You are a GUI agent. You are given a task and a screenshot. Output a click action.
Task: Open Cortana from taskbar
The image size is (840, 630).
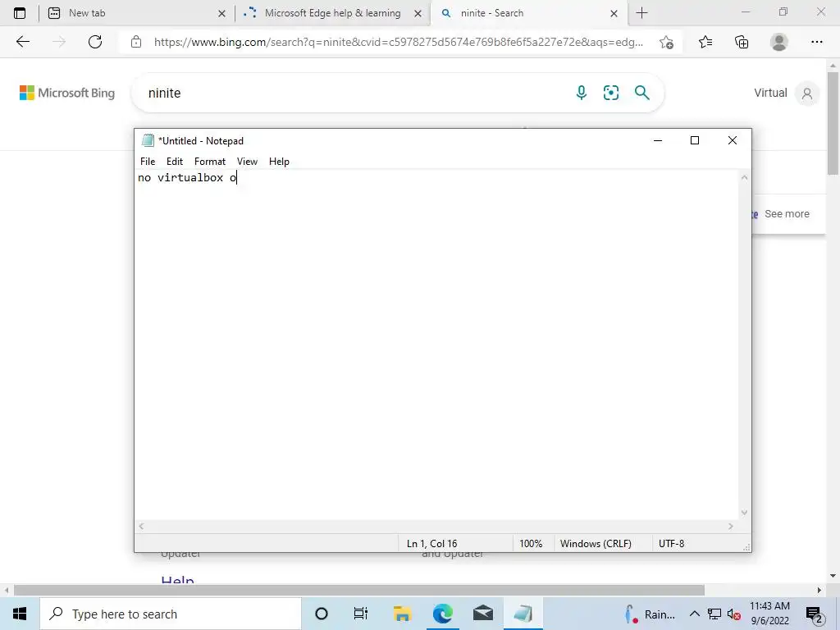click(x=322, y=614)
